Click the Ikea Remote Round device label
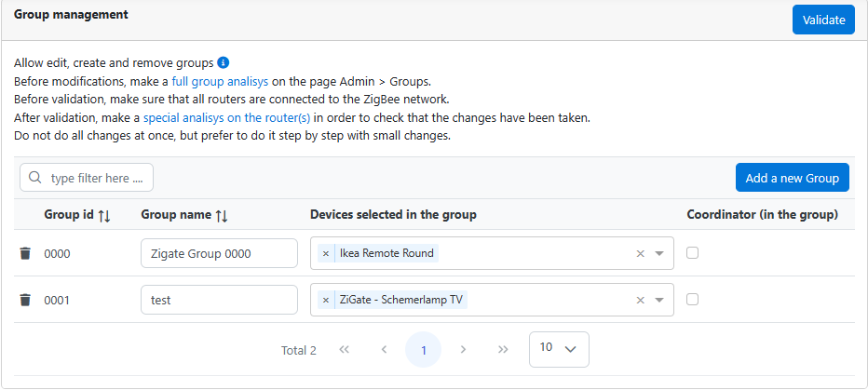 click(387, 253)
